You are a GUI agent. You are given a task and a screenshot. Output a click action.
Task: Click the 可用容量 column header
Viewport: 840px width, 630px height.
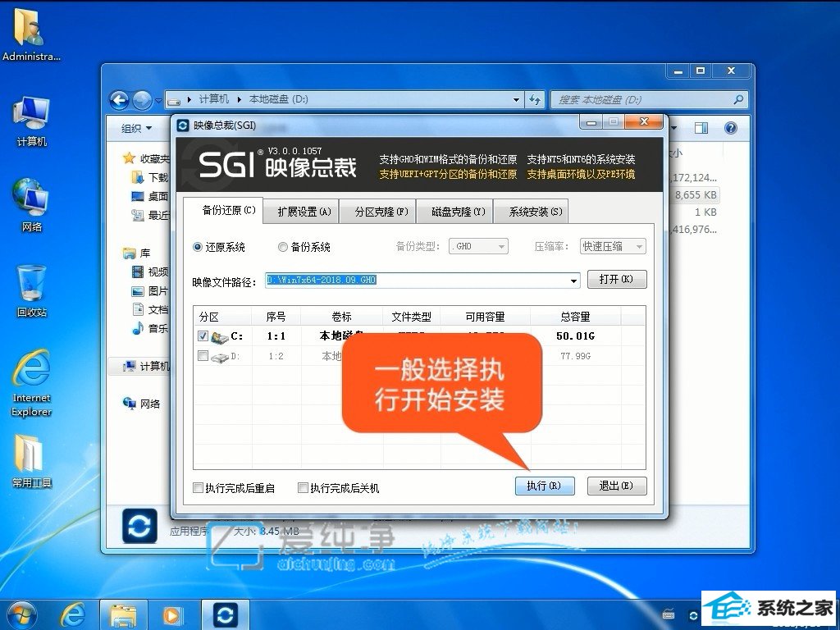coord(485,317)
